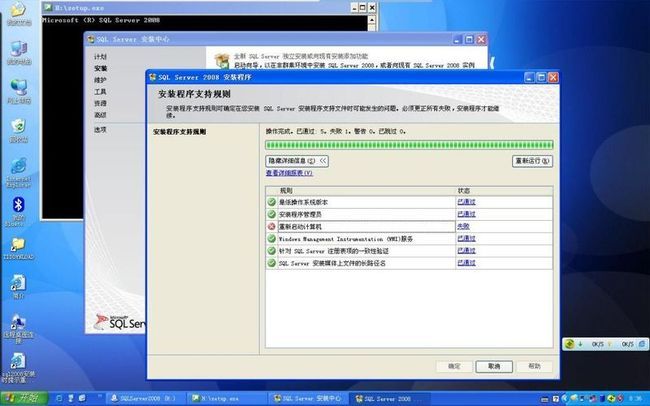Switch to SQLServer2008 taskbar button
Viewport: 650px width, 406px height.
145,399
